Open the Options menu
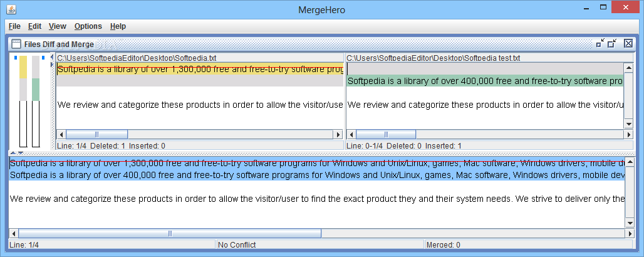Image resolution: width=644 pixels, height=257 pixels. pyautogui.click(x=88, y=26)
